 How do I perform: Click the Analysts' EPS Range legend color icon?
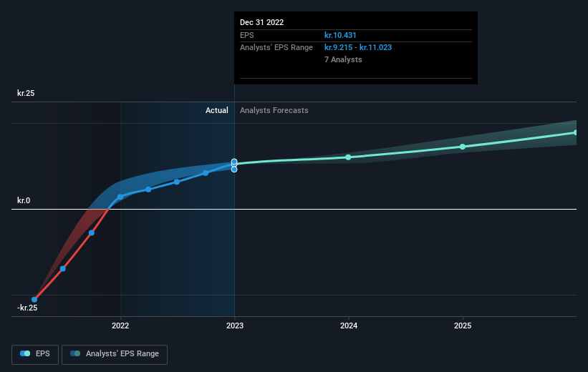tap(75, 353)
